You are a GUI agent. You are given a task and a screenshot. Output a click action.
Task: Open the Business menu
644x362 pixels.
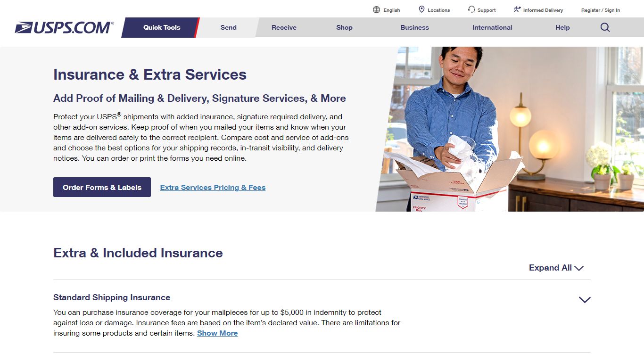click(x=415, y=27)
